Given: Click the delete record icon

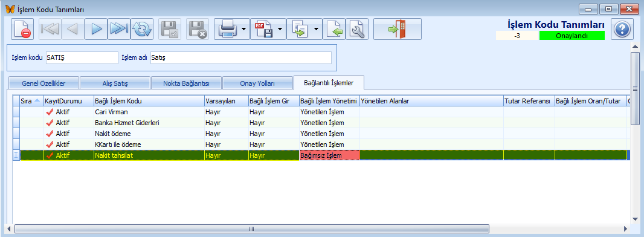Looking at the screenshot, I should pos(22,29).
